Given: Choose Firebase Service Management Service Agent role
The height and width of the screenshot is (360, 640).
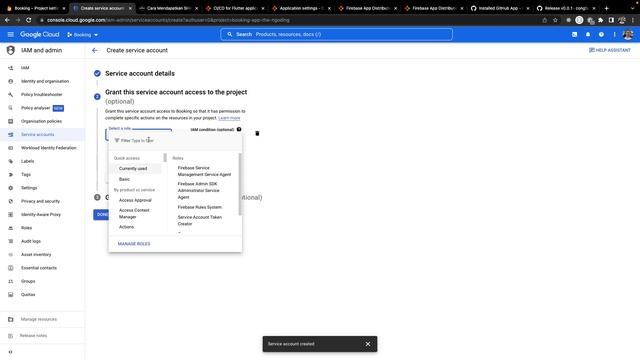Looking at the screenshot, I should [x=204, y=171].
